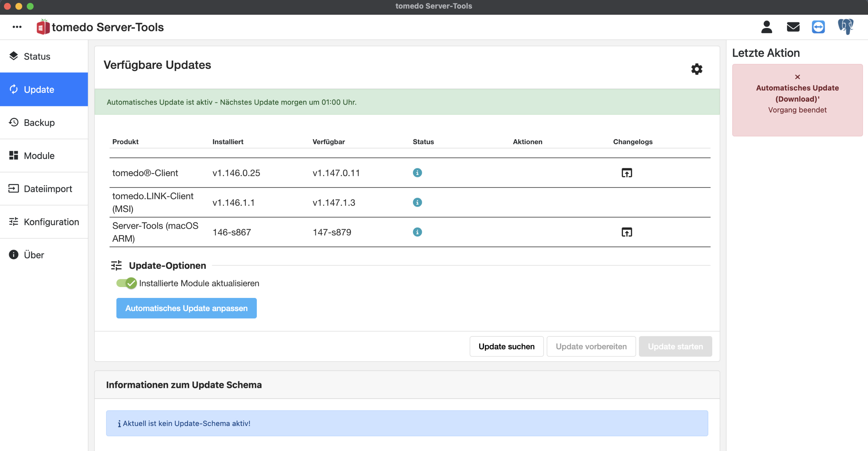Open changelog for Server-Tools macOS ARM
Image resolution: width=868 pixels, height=451 pixels.
pyautogui.click(x=626, y=232)
